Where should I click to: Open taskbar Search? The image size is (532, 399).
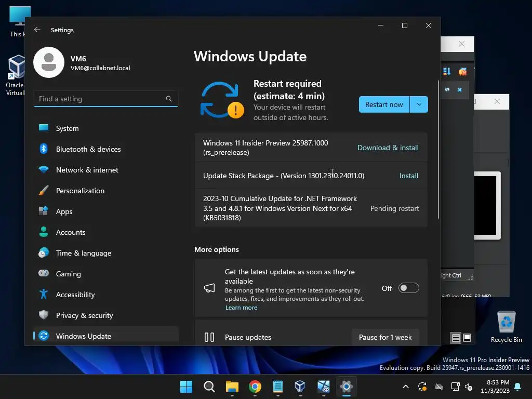tap(209, 387)
